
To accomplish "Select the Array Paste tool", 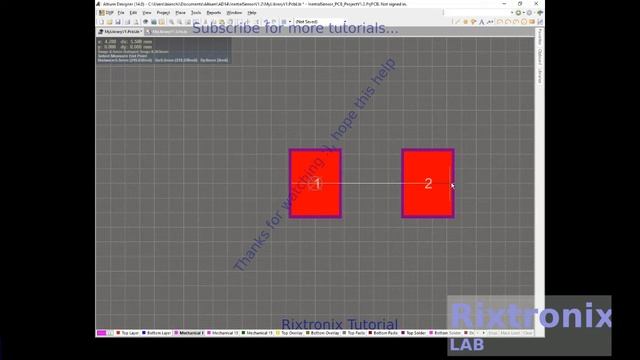I will [x=540, y=22].
